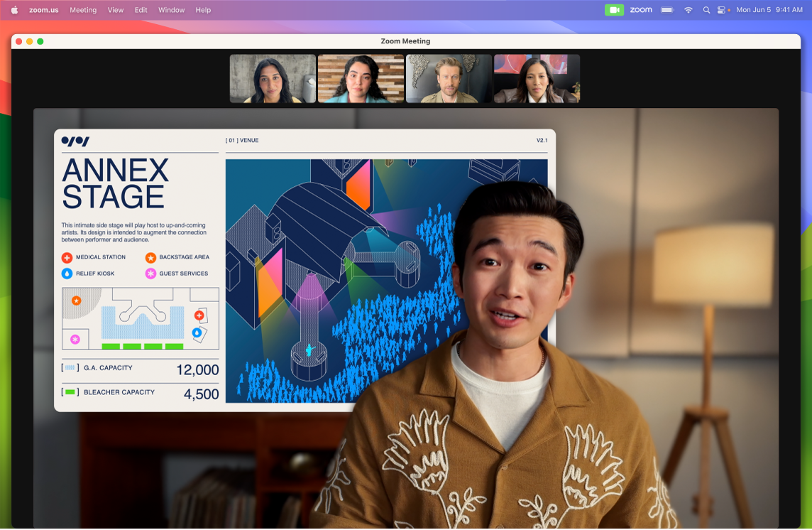812x530 pixels.
Task: Select the Relief Kiosk legend icon
Action: pyautogui.click(x=67, y=274)
